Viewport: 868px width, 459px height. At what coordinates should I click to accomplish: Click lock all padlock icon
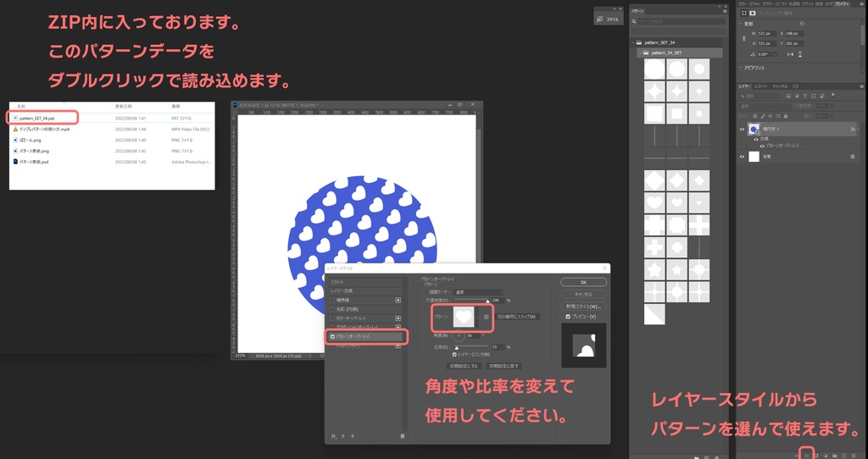[786, 116]
